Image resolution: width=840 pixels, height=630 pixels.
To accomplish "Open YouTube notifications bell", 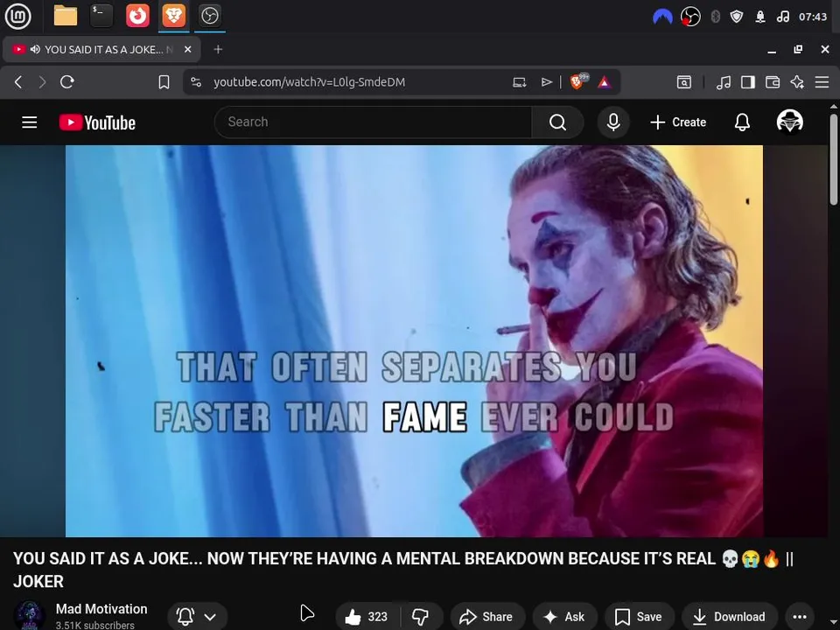I will (742, 122).
